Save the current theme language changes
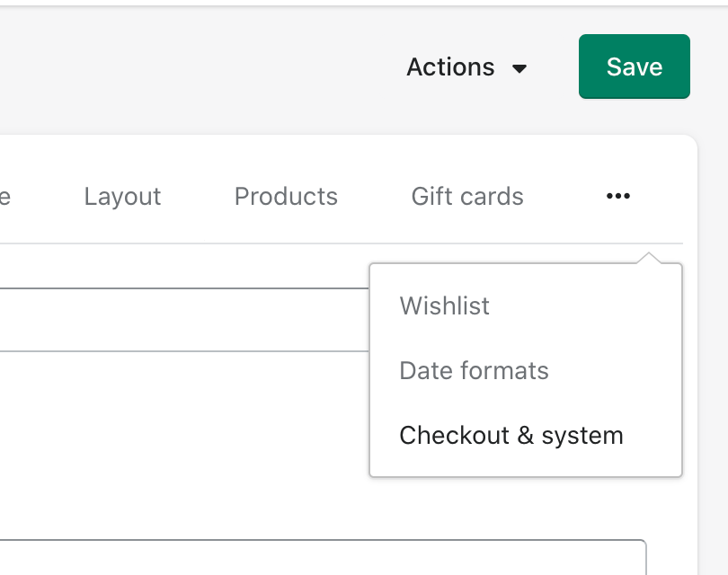 pos(634,66)
